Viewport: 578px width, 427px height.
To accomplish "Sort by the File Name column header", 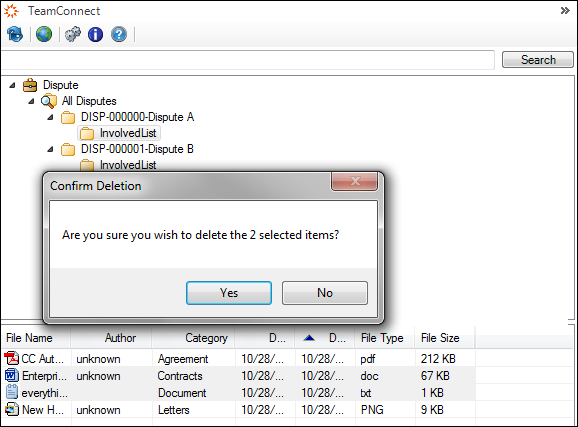I will click(x=35, y=338).
